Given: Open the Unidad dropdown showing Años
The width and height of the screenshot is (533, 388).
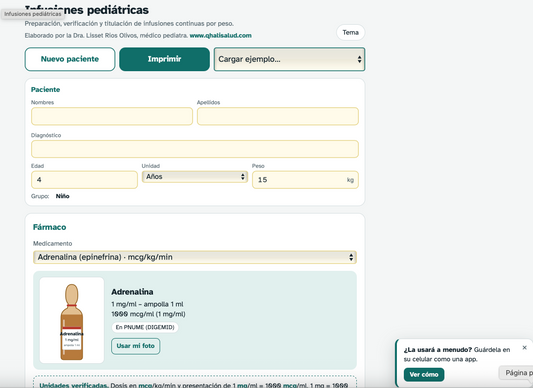Looking at the screenshot, I should 195,177.
